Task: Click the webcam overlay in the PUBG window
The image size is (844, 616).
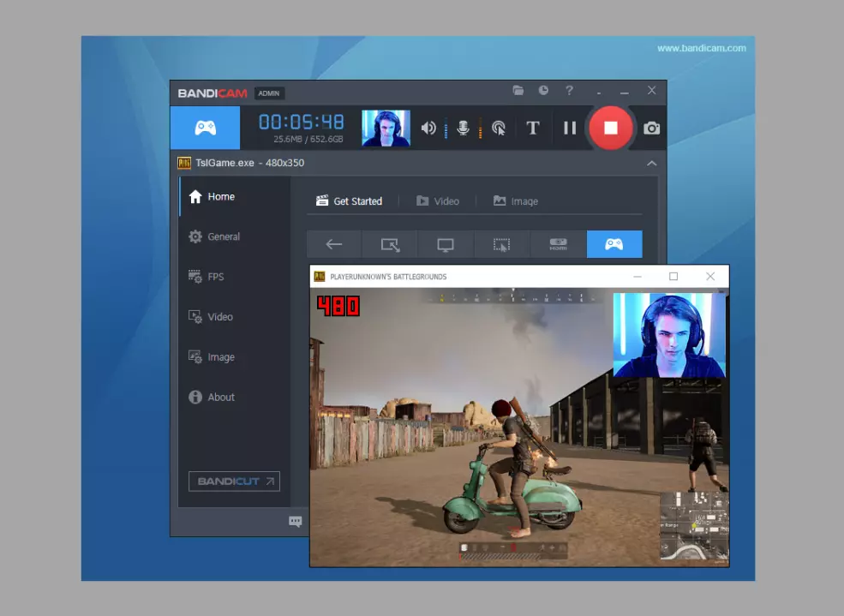Action: click(x=669, y=335)
